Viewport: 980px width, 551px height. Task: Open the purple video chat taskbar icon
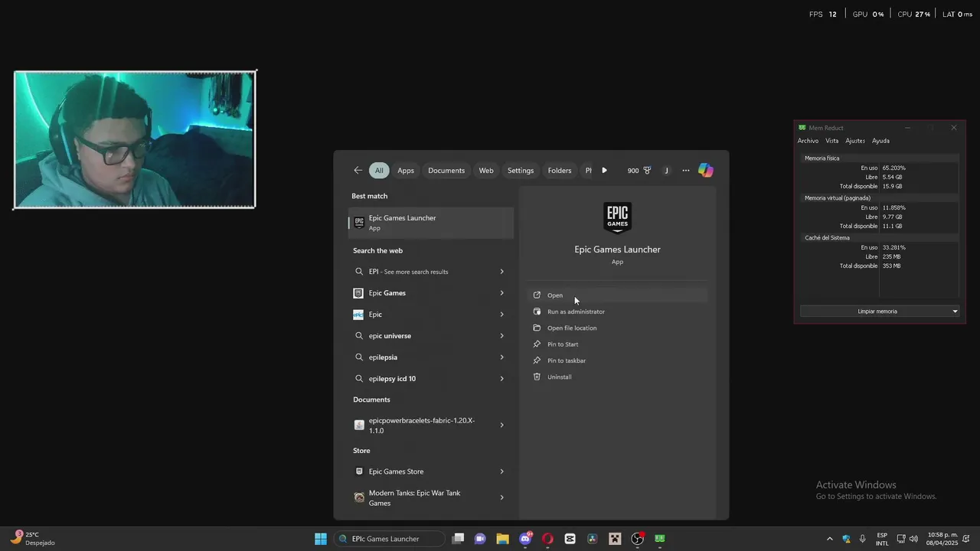point(480,539)
